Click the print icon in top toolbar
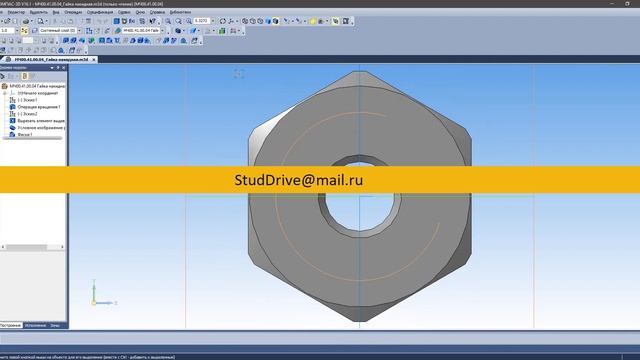The image size is (640, 360). point(26,21)
